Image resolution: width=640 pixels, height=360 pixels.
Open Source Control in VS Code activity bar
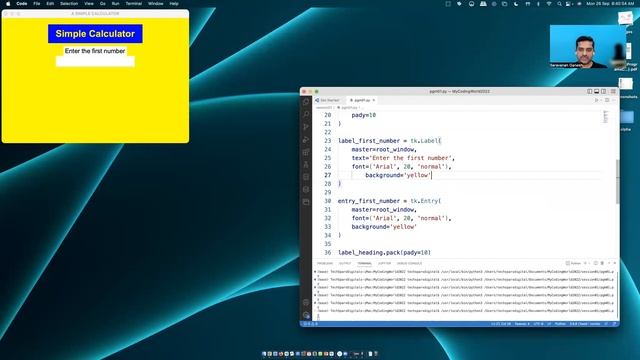click(306, 127)
